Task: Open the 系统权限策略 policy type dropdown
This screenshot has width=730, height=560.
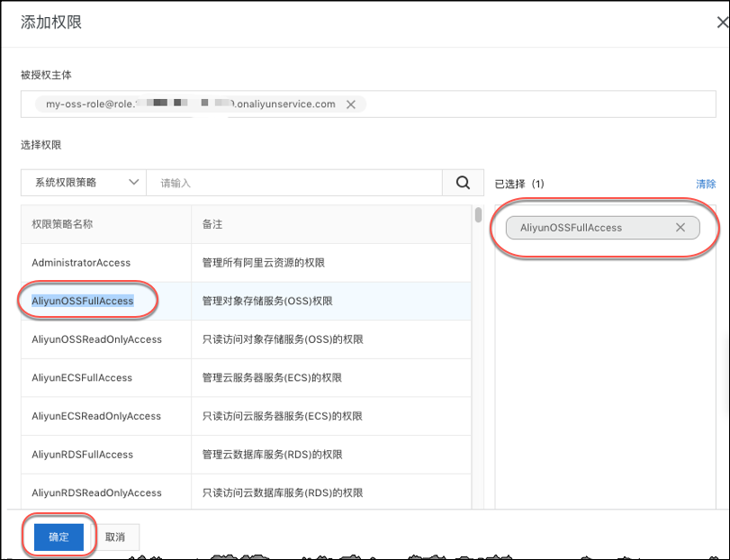Action: (83, 183)
